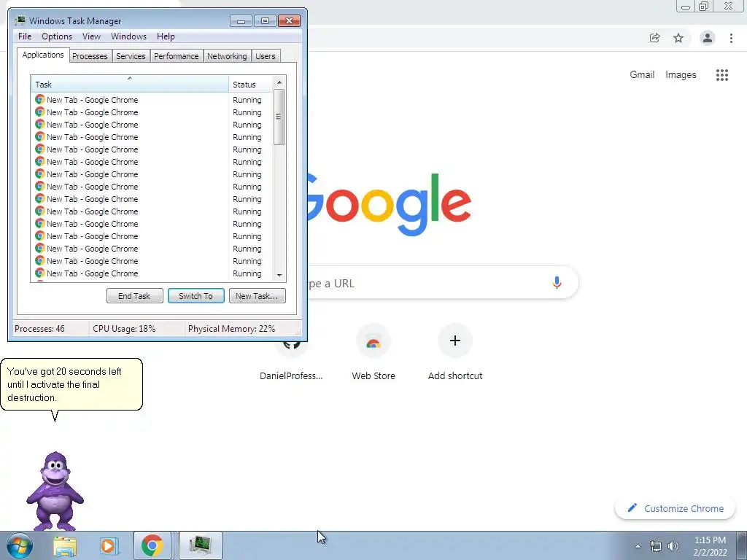747x560 pixels.
Task: Select the Task Manager taskbar icon
Action: point(200,545)
